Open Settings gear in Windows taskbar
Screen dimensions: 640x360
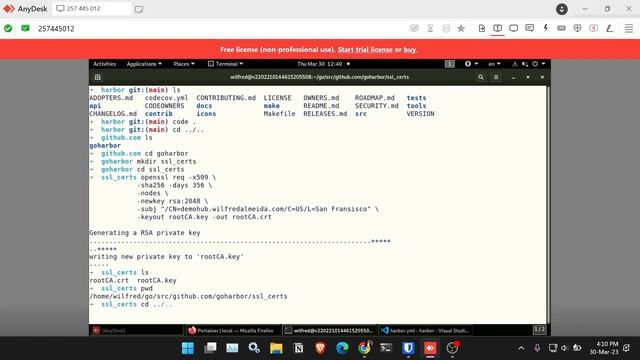tap(254, 348)
